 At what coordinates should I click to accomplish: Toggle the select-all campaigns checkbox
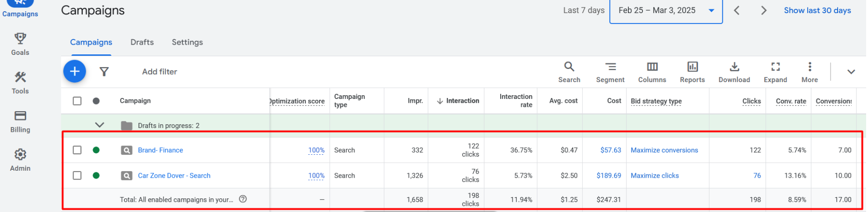[77, 101]
